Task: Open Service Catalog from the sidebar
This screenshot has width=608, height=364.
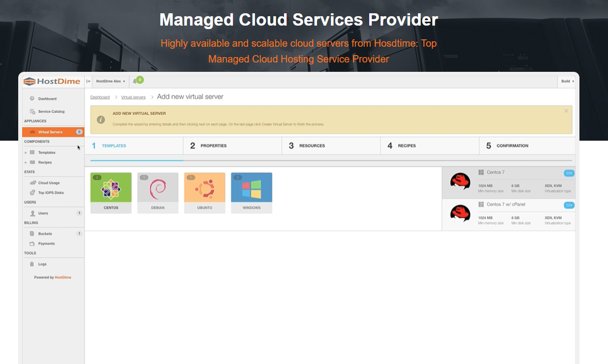Action: point(51,112)
